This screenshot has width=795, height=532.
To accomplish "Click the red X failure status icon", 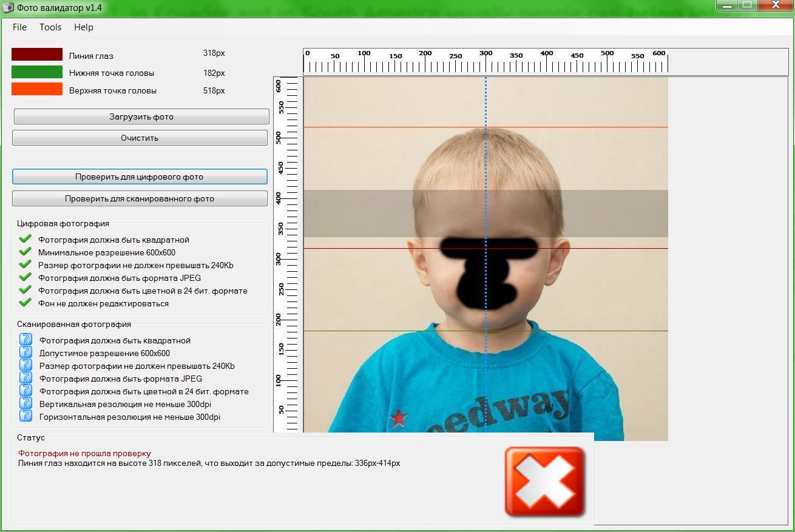I will coord(545,482).
